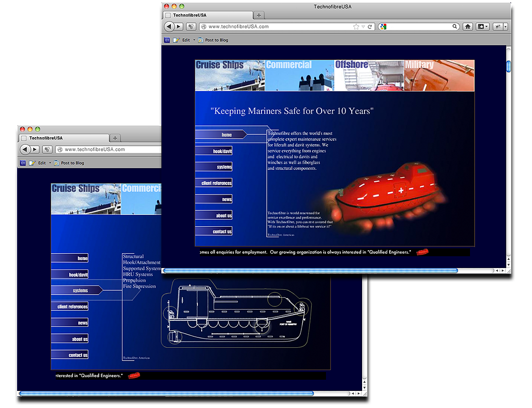Expand Edit dropdown arrow in front window
The width and height of the screenshot is (532, 408).
[x=194, y=40]
